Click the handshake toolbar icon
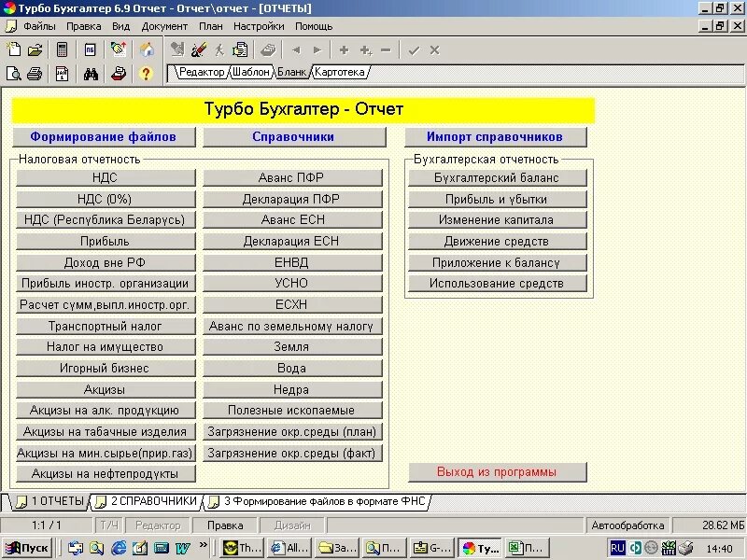 (x=119, y=49)
